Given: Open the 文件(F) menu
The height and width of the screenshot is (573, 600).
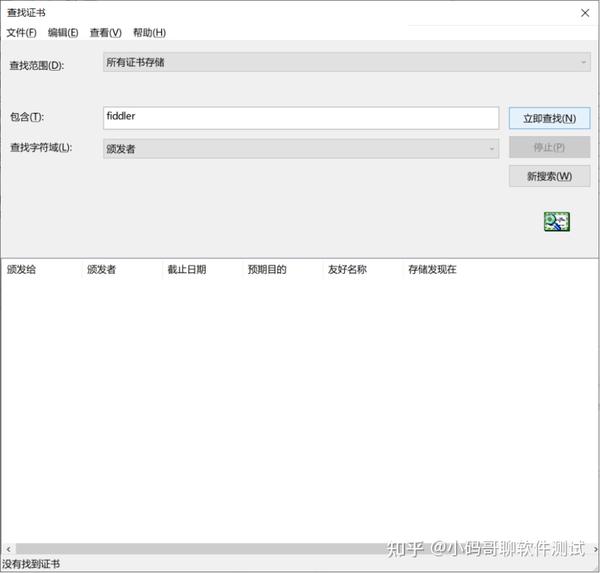Looking at the screenshot, I should pos(21,33).
